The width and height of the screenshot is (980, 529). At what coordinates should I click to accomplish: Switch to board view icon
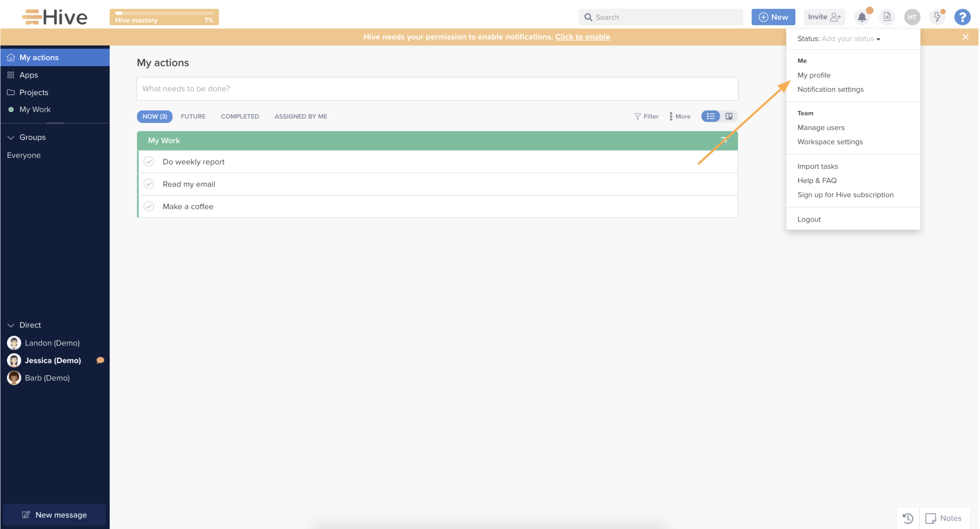729,116
